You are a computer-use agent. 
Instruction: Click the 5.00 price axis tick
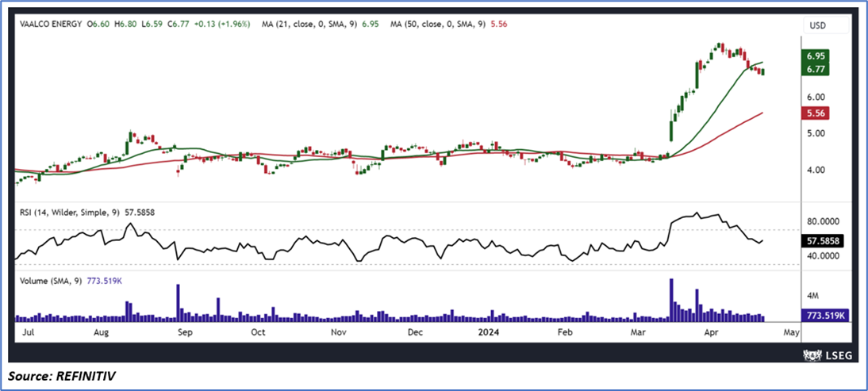pos(816,133)
